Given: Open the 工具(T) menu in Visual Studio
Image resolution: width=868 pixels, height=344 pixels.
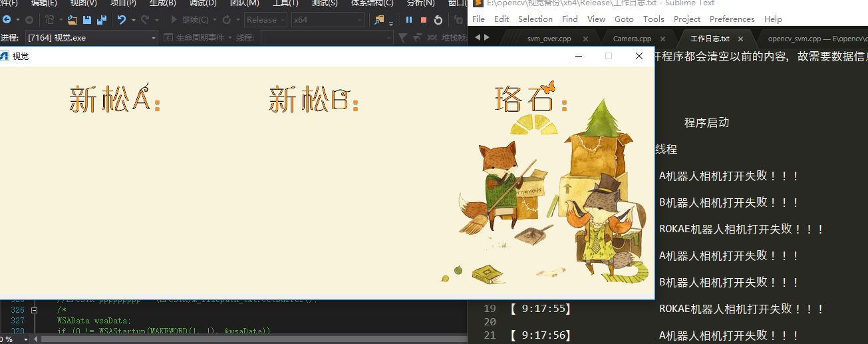Looking at the screenshot, I should [x=285, y=3].
